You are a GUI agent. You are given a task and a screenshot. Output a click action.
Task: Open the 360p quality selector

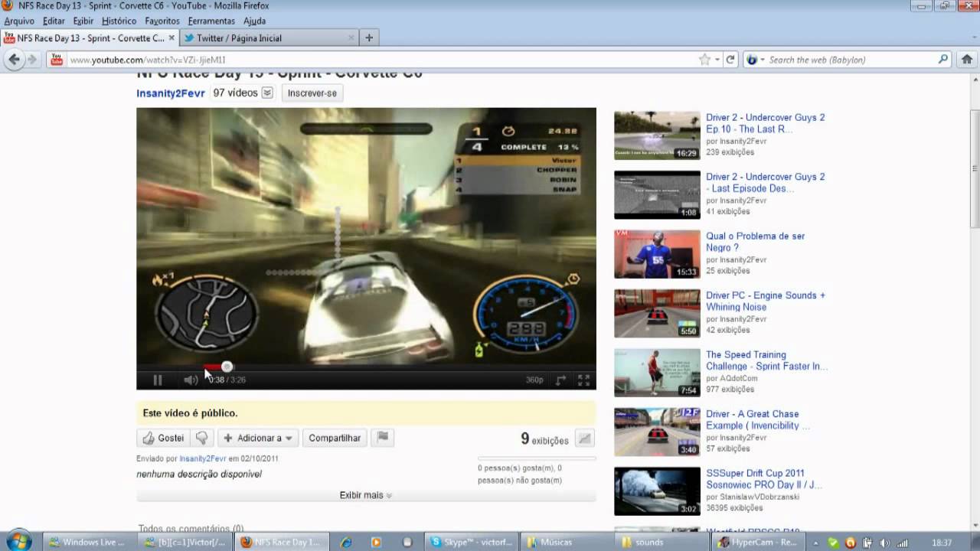click(x=534, y=380)
